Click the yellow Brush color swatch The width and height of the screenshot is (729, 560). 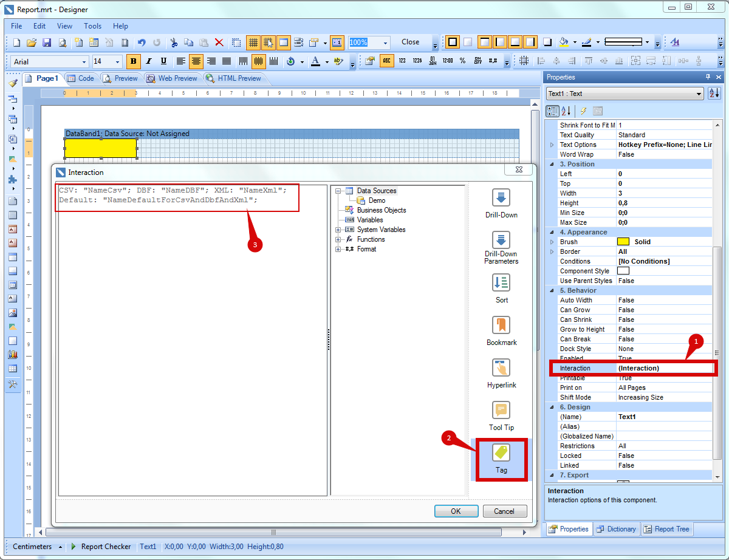(x=623, y=242)
